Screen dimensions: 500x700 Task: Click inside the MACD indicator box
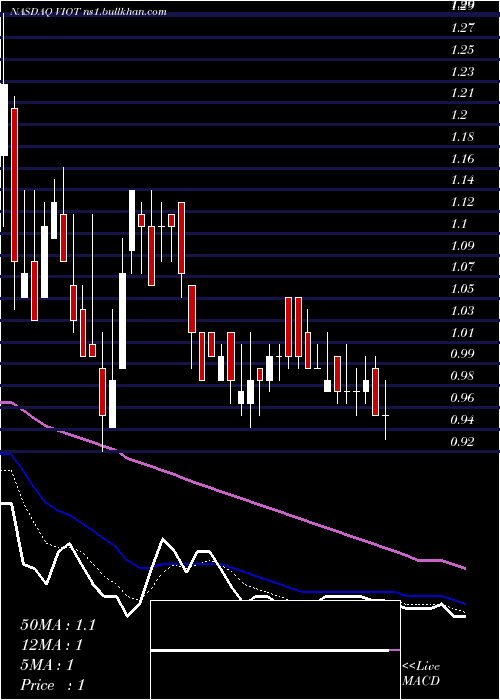[x=275, y=650]
